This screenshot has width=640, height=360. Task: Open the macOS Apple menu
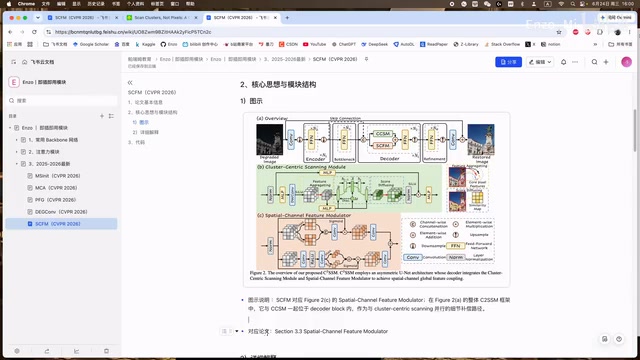9,4
